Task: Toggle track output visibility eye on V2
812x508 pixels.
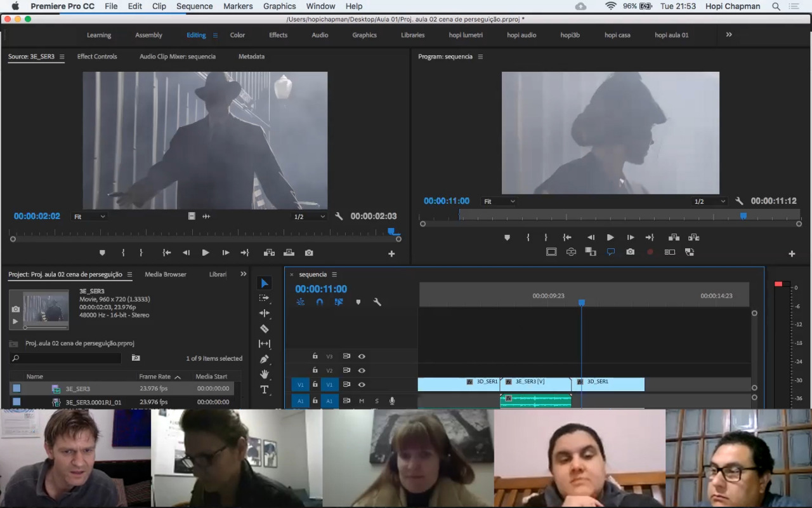Action: (x=362, y=370)
